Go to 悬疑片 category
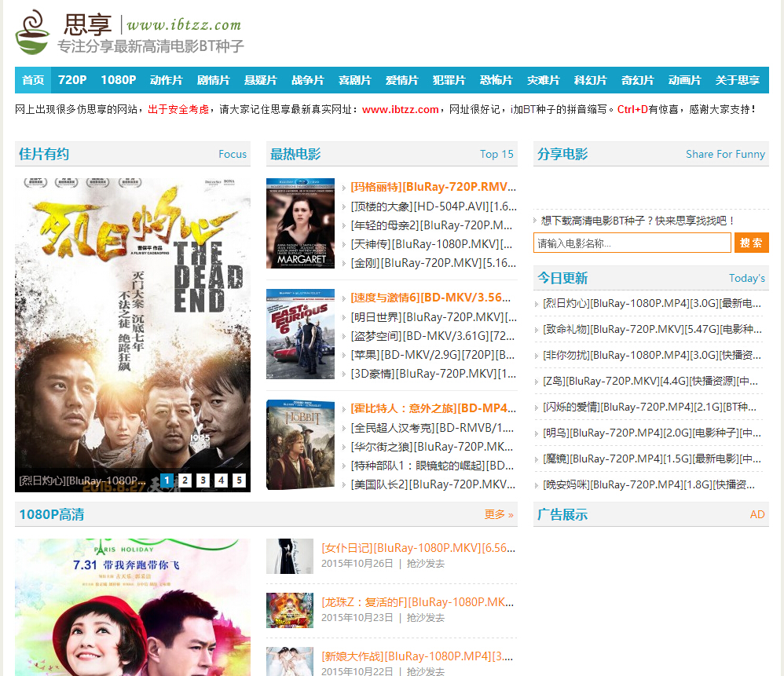784x676 pixels. coord(260,80)
